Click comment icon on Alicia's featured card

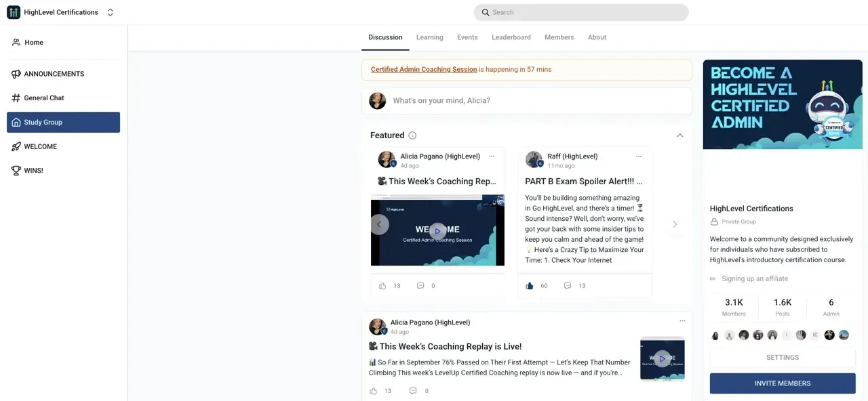(420, 286)
